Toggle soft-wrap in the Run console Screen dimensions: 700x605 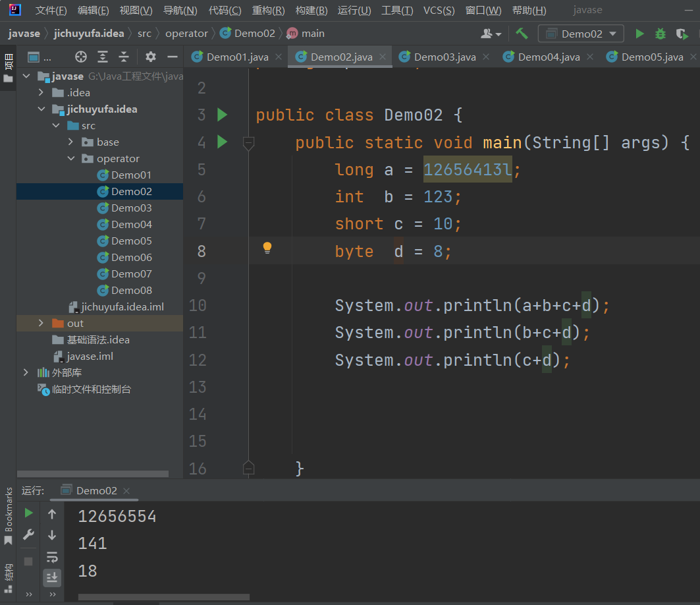(52, 557)
